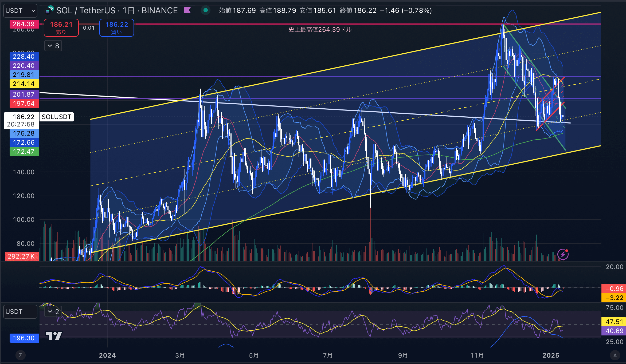
Task: Click the 0.01 spread value
Action: pos(89,28)
